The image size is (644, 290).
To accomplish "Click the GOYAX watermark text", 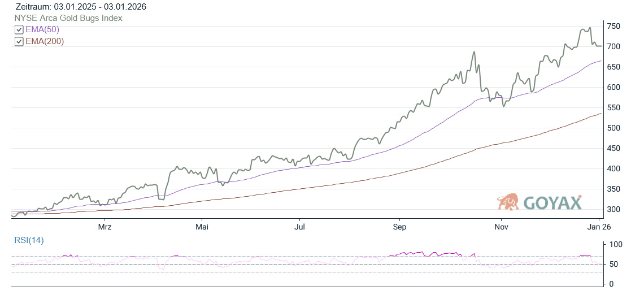I will (552, 203).
